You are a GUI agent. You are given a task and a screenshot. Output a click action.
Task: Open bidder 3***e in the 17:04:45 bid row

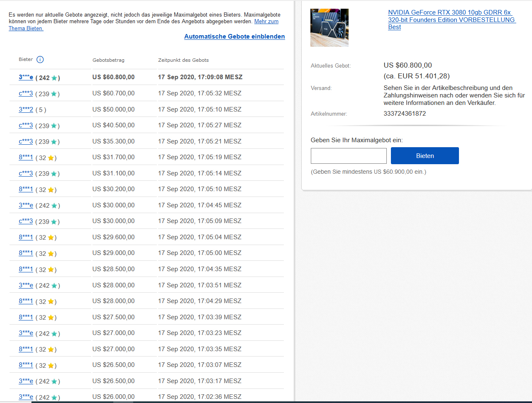[26, 205]
